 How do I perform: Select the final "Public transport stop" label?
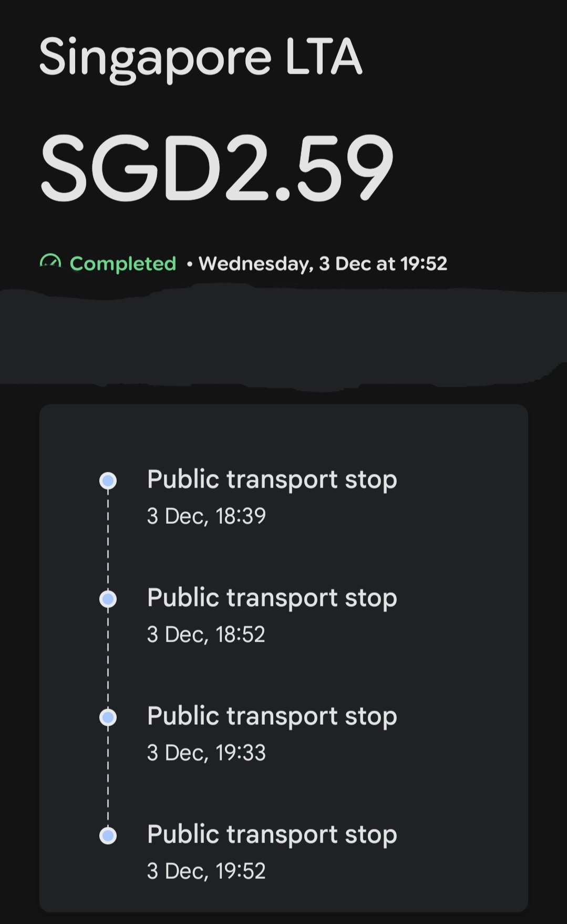pyautogui.click(x=272, y=835)
